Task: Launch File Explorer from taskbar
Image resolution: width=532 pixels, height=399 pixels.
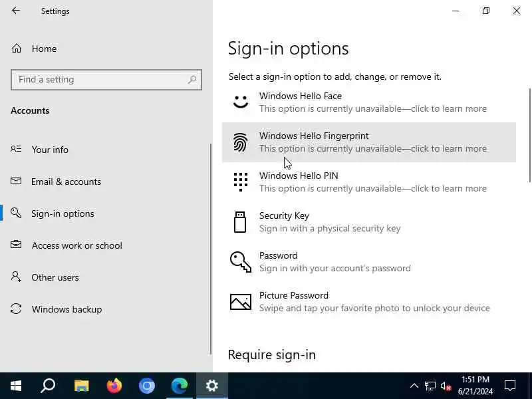Action: point(81,386)
